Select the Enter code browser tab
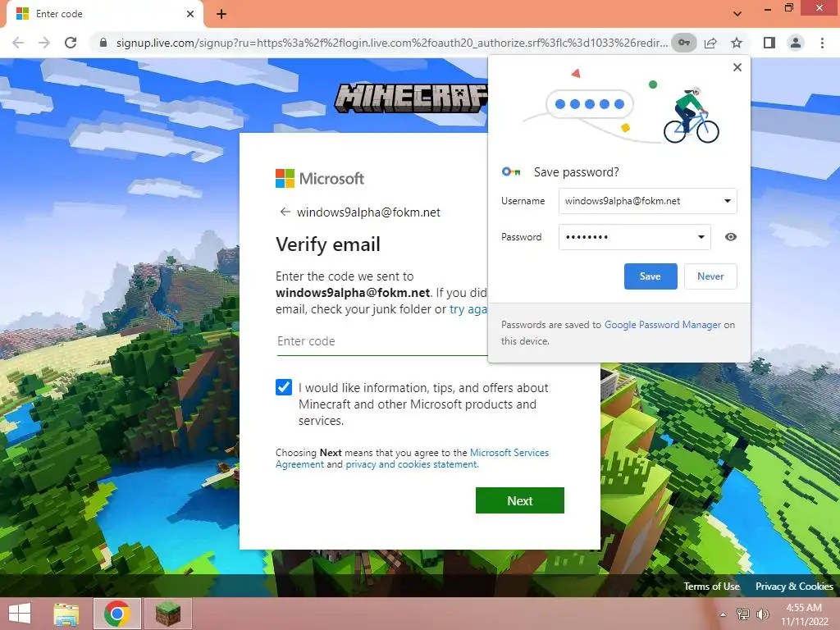The height and width of the screenshot is (630, 840). pyautogui.click(x=104, y=15)
